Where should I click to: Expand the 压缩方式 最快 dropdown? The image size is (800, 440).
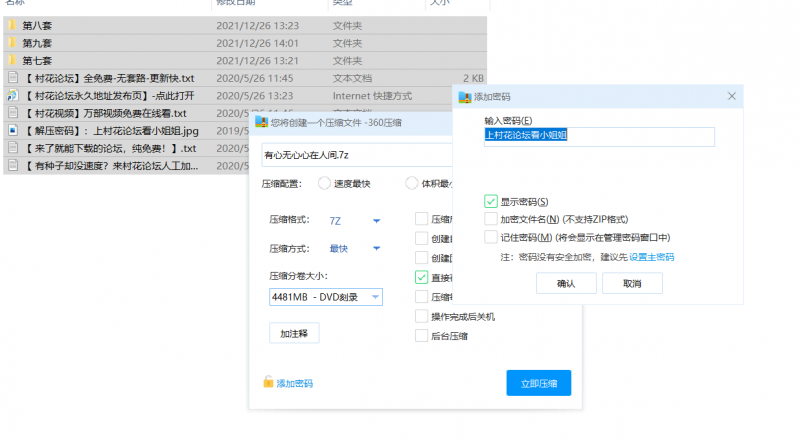[x=376, y=249]
